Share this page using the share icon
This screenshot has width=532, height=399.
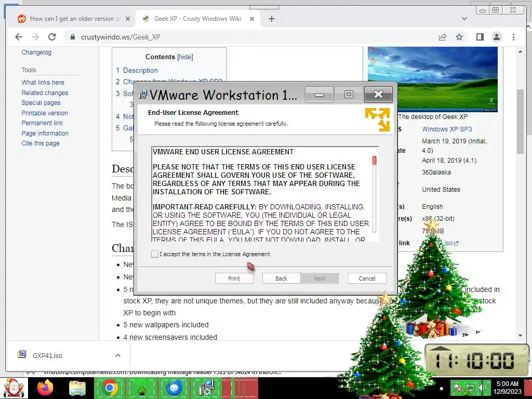pos(443,37)
